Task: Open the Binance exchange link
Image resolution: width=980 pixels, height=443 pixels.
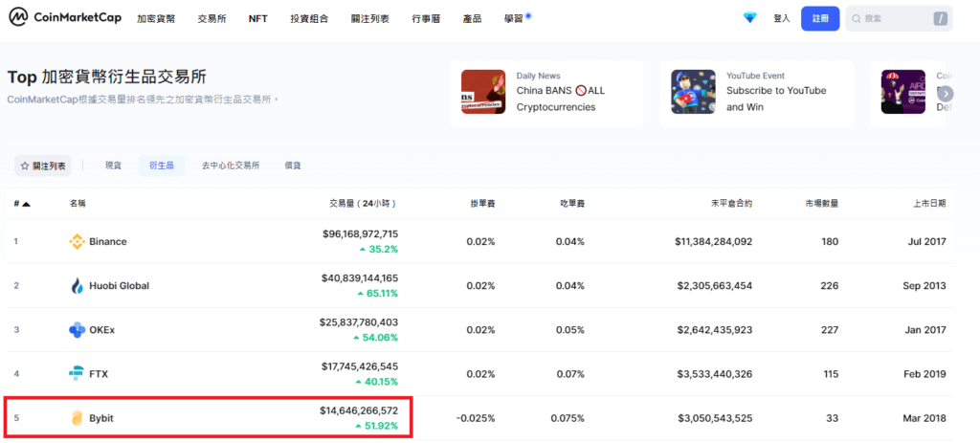Action: (107, 241)
